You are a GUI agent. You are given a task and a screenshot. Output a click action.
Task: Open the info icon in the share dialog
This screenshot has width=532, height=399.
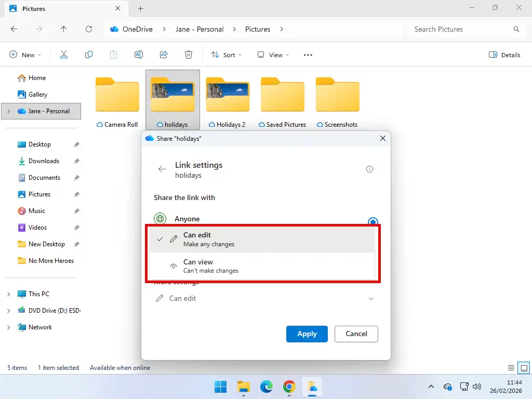[369, 169]
